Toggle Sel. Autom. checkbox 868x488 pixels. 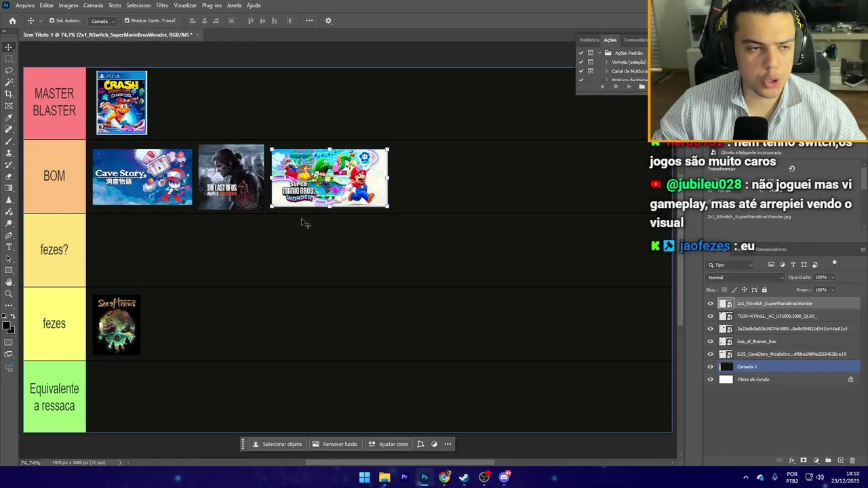coord(52,21)
